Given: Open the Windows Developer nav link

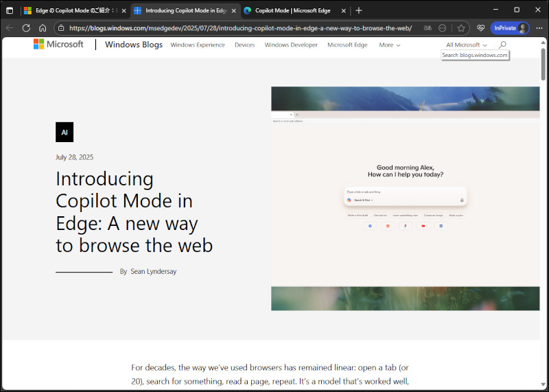Looking at the screenshot, I should (291, 45).
